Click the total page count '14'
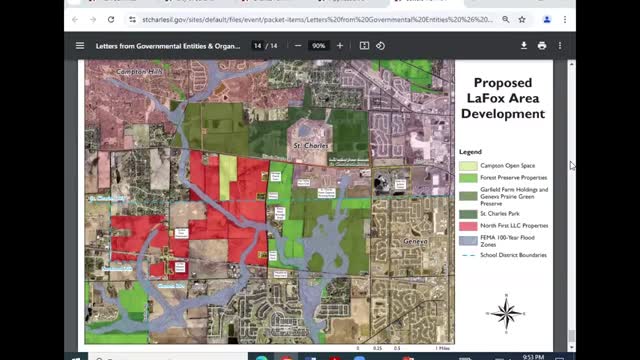640x360 pixels. (x=273, y=46)
